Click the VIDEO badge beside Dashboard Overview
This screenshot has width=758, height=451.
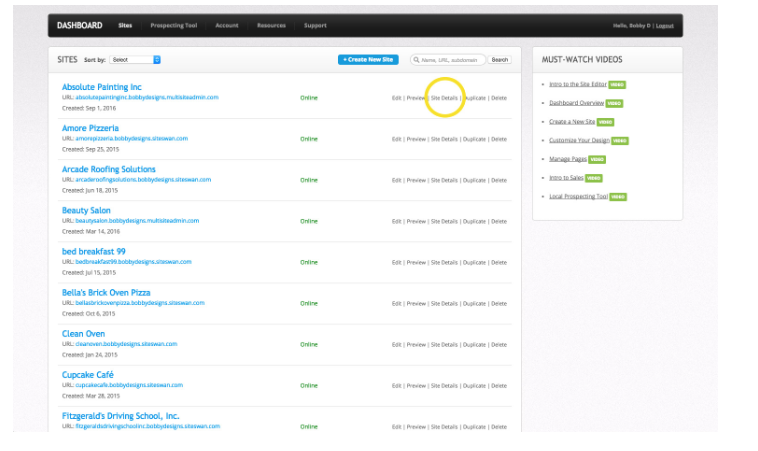pyautogui.click(x=614, y=103)
